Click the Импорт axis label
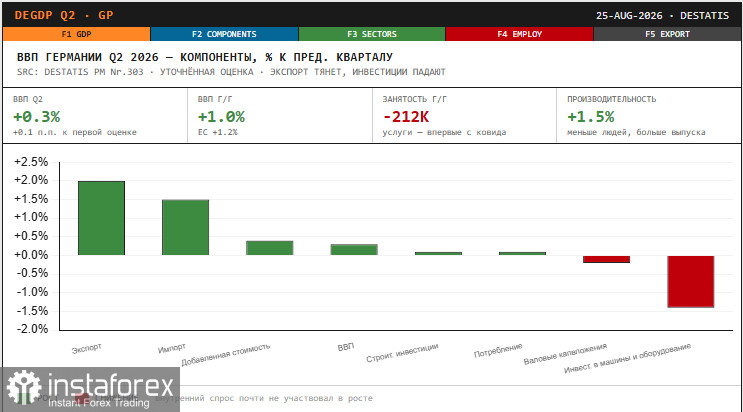 172,348
